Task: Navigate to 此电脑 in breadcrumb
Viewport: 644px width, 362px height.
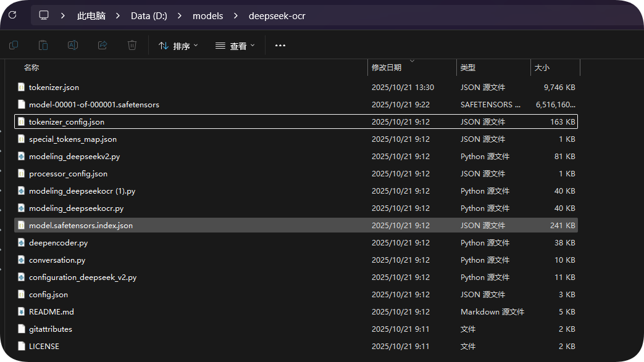Action: [x=91, y=16]
